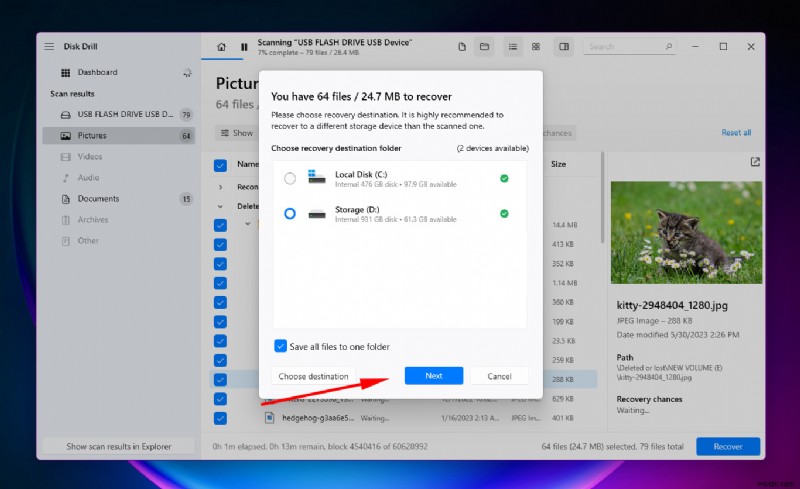
Task: Click the folder view icon in toolbar
Action: tap(484, 46)
